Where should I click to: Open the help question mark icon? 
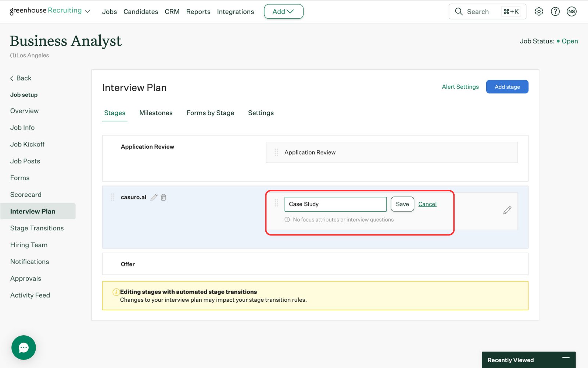555,11
